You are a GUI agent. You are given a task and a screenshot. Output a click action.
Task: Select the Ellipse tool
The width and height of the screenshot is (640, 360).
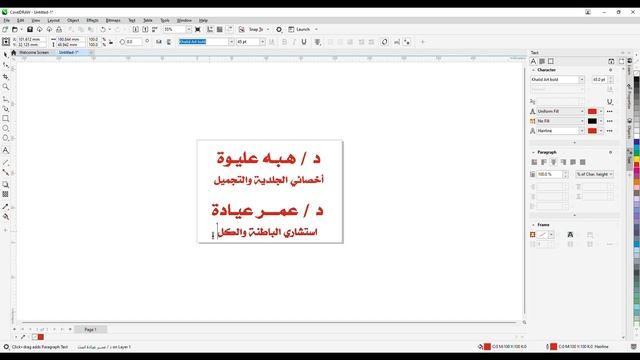click(5, 128)
